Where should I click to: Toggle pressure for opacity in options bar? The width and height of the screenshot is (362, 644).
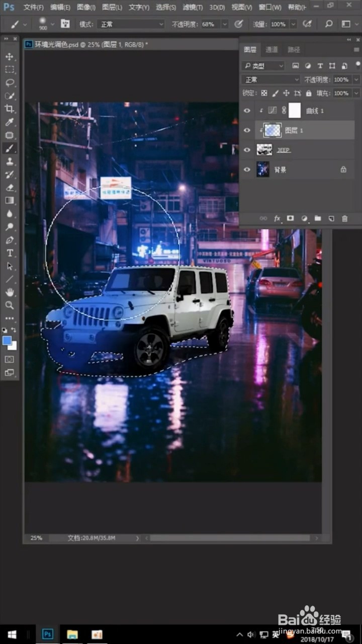[x=239, y=24]
